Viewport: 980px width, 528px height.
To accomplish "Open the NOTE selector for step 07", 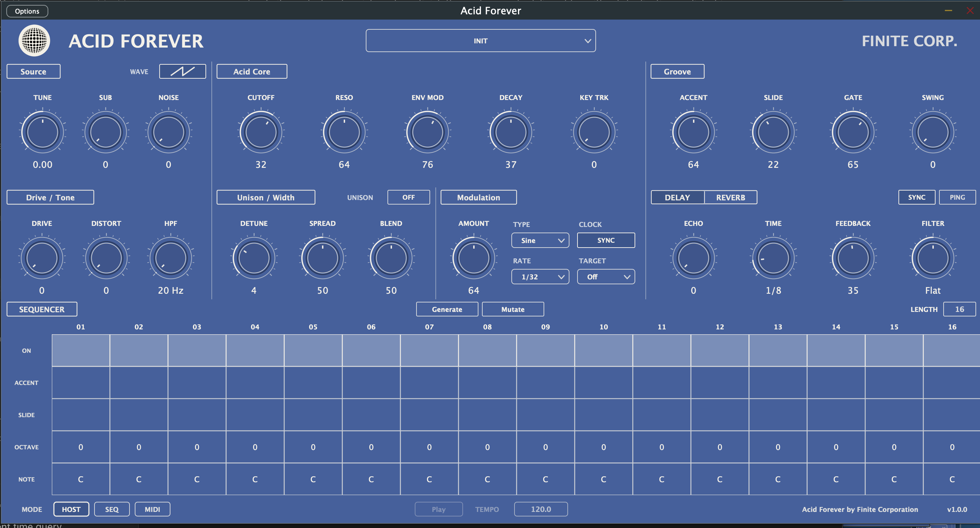I will [429, 479].
